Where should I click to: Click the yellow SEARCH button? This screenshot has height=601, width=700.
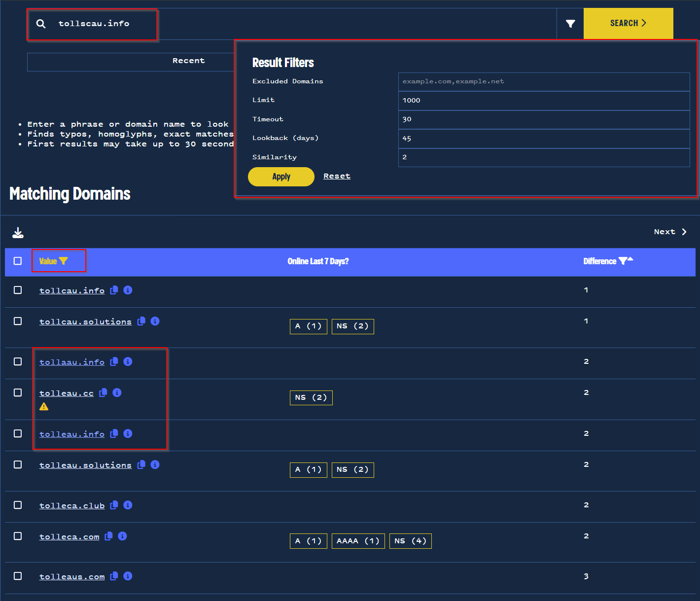pyautogui.click(x=628, y=23)
